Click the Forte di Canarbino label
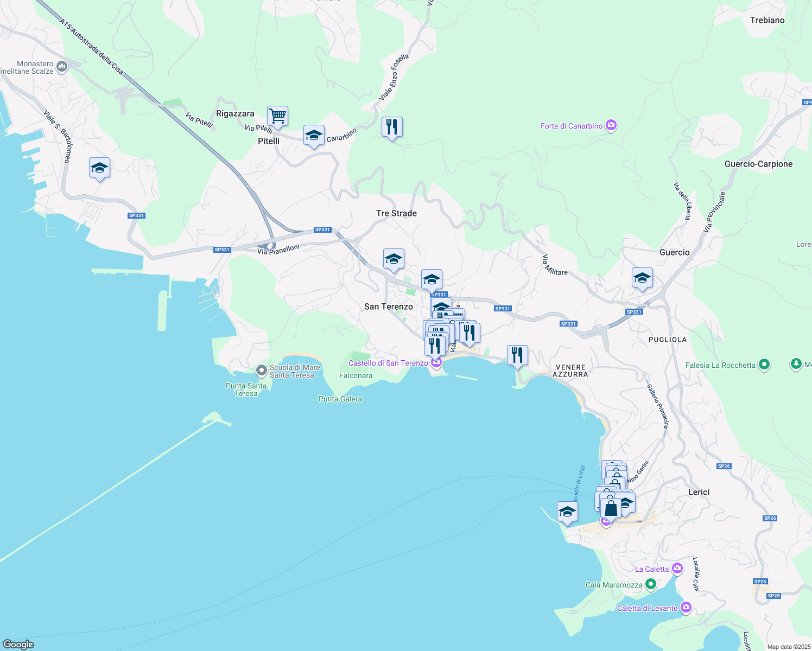Image resolution: width=812 pixels, height=651 pixels. click(572, 126)
